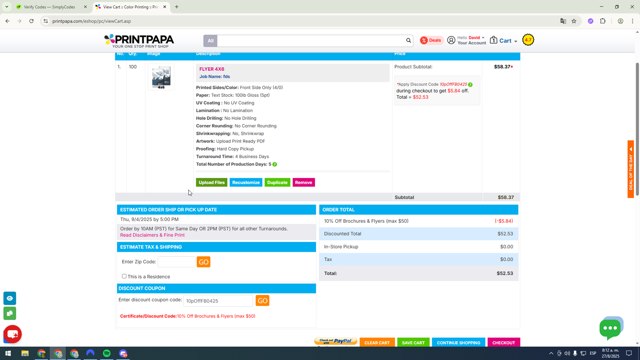Select the View Cart Color Printing tab

(130, 7)
